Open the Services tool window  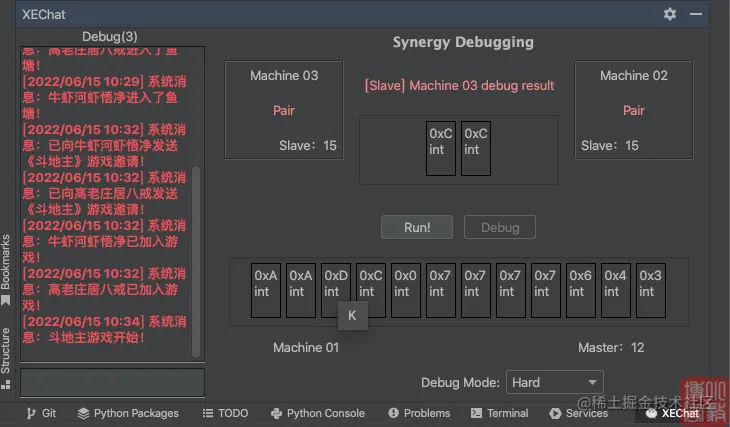[x=579, y=413]
